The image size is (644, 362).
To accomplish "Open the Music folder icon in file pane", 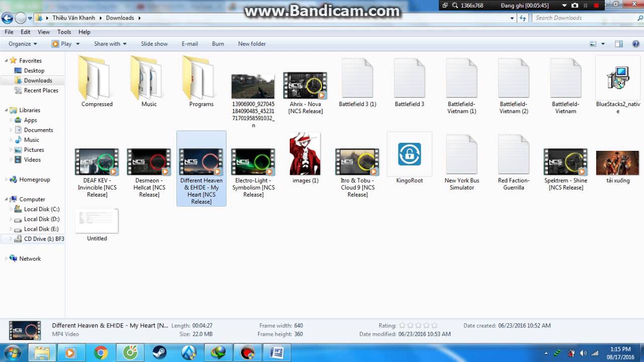I will (x=149, y=81).
